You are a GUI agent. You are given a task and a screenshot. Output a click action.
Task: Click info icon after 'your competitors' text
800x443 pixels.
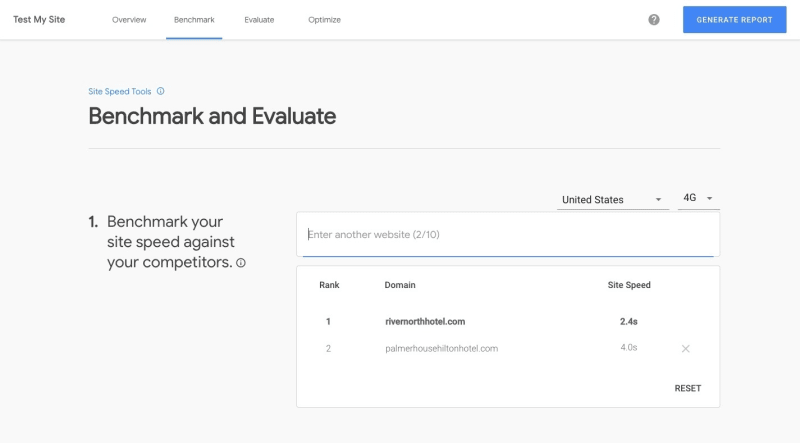pos(241,264)
